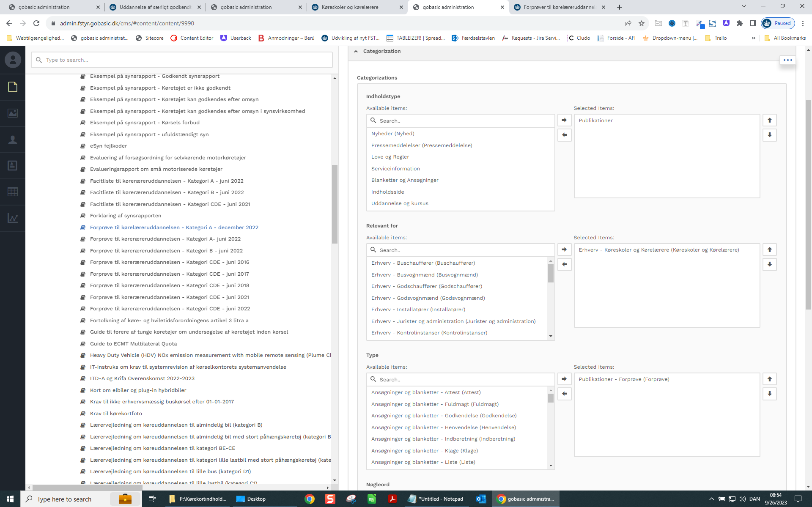Viewport: 812px width, 507px height.
Task: Open the Content documents icon in sidebar
Action: (x=13, y=87)
